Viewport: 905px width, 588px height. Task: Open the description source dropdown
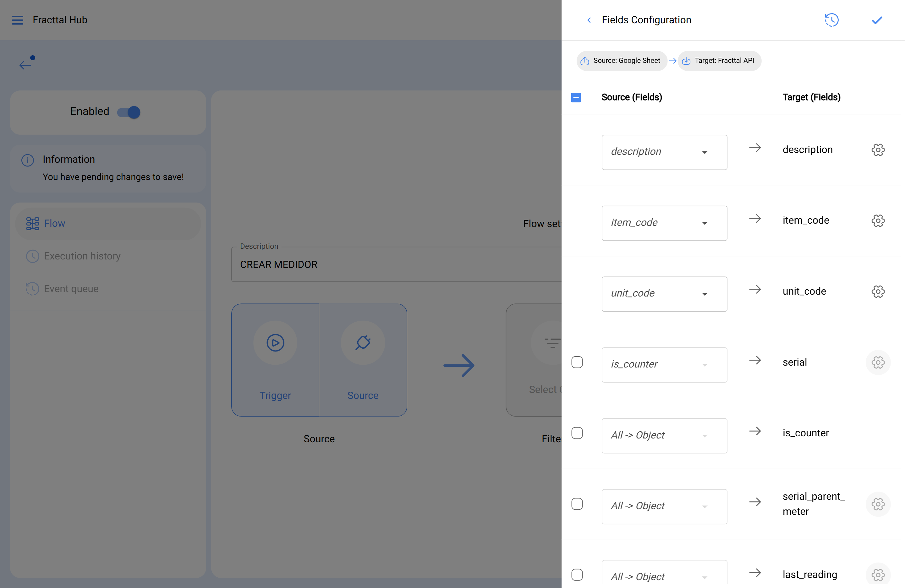point(664,152)
